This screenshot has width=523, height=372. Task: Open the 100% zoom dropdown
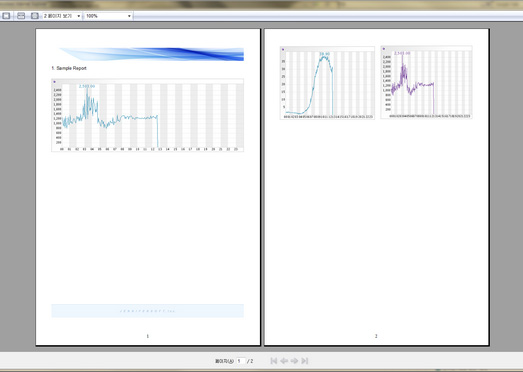click(x=108, y=16)
